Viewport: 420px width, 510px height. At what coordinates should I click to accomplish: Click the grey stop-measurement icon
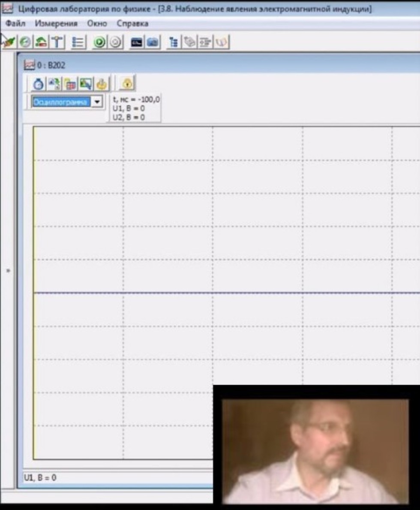114,42
